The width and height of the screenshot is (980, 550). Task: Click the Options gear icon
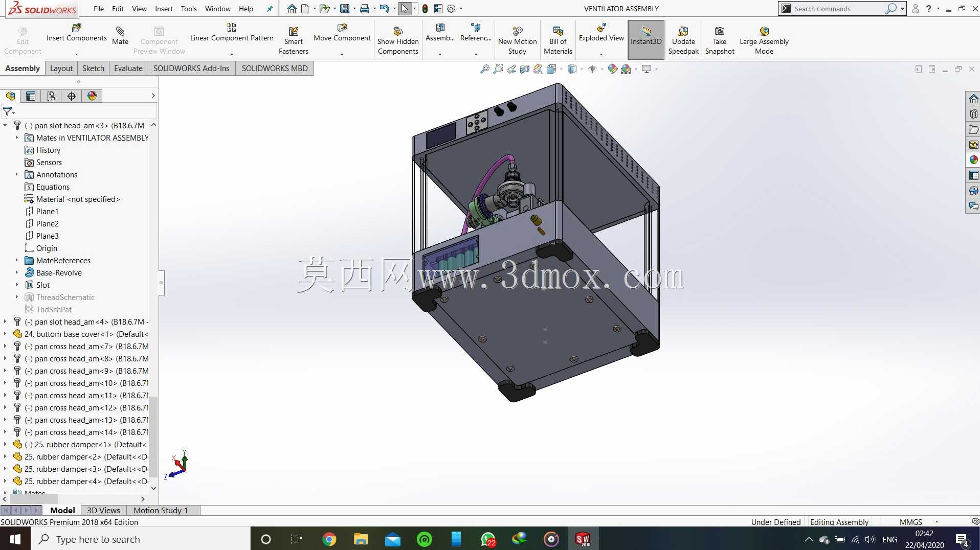tap(451, 9)
